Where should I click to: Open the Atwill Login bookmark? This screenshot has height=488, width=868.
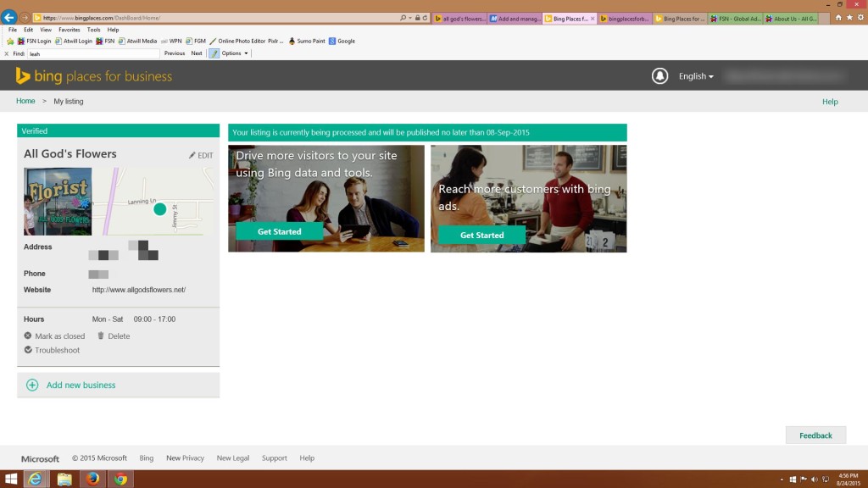coord(73,41)
